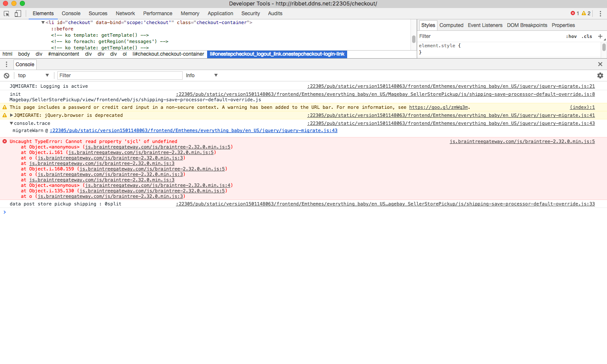The image size is (607, 364).
Task: Activate the inspect element picker tool
Action: pyautogui.click(x=6, y=13)
